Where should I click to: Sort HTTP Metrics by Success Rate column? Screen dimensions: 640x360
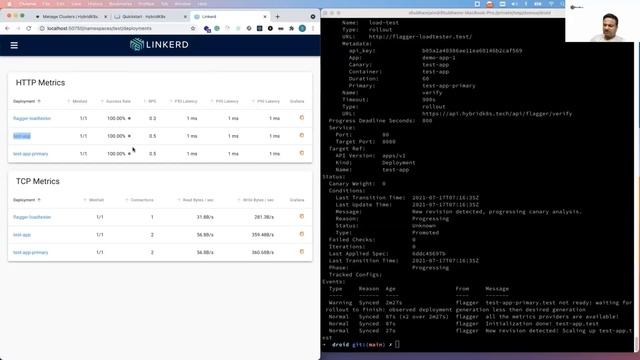116,101
